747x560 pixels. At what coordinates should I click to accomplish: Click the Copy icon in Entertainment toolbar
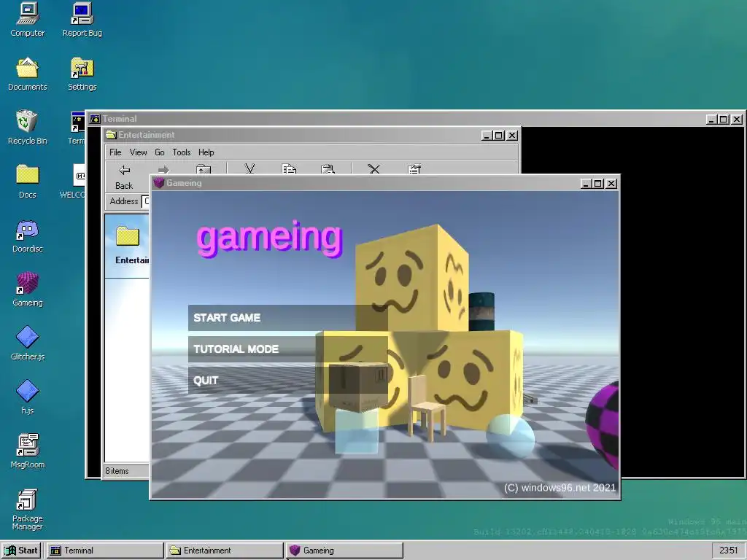point(289,169)
